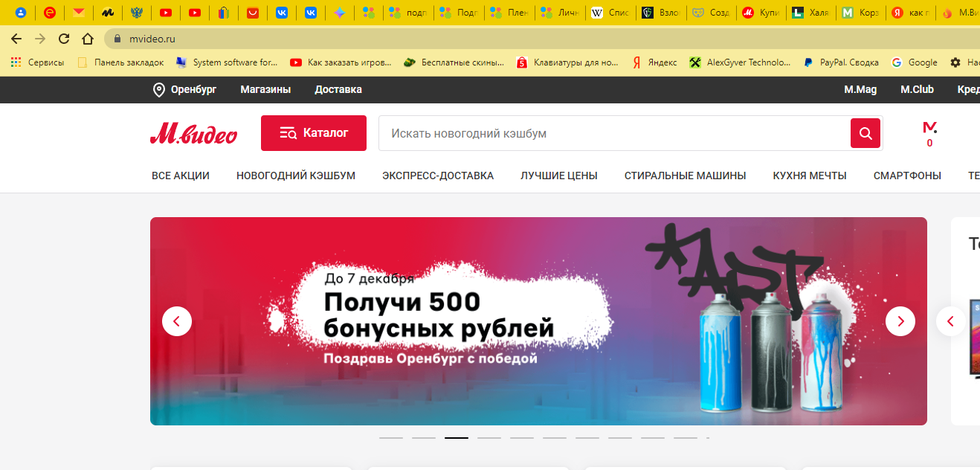Open the ЭКСПРЕСС-ДОСТАВКА menu item
The image size is (980, 470).
(438, 176)
